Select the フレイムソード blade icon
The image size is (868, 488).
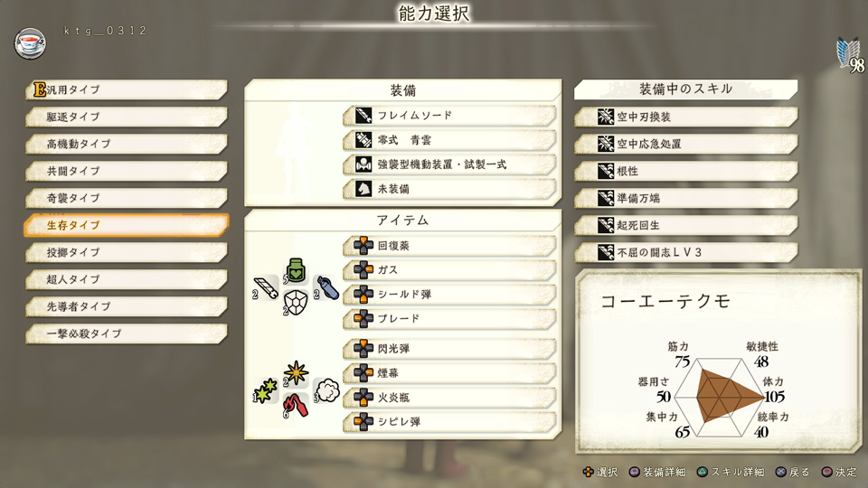click(363, 116)
